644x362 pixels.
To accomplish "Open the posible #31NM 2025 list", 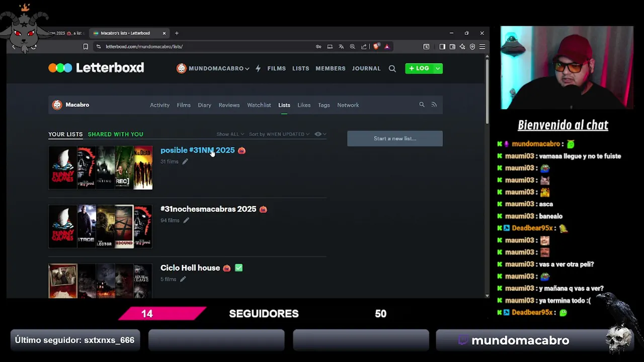I will coord(197,150).
